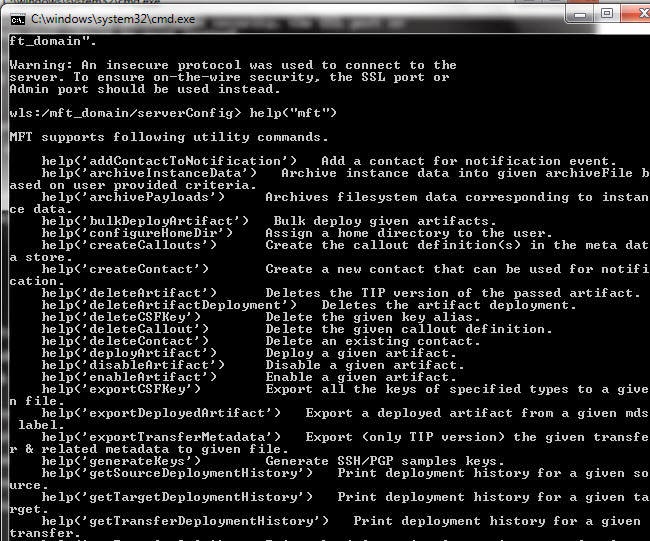Click description 'Delete the given callout definition.'

tap(409, 329)
